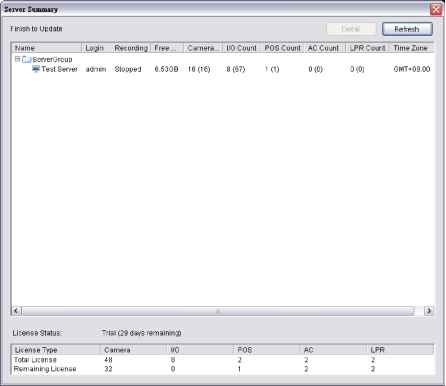The height and width of the screenshot is (386, 446).
Task: Sort by the Login column header
Action: (x=96, y=48)
